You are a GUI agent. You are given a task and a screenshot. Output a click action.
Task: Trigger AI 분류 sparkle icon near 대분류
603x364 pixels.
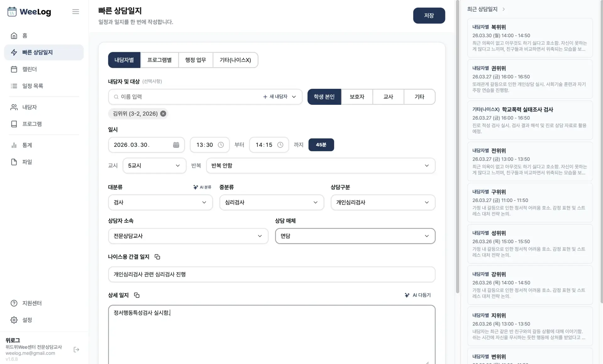tap(195, 187)
